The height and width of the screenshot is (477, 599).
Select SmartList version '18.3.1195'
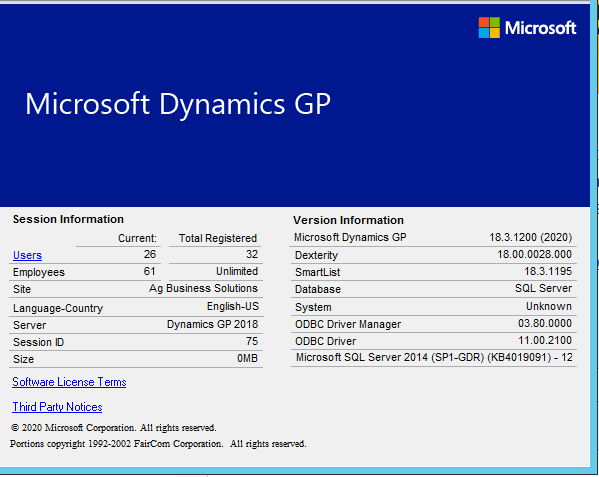click(x=548, y=271)
